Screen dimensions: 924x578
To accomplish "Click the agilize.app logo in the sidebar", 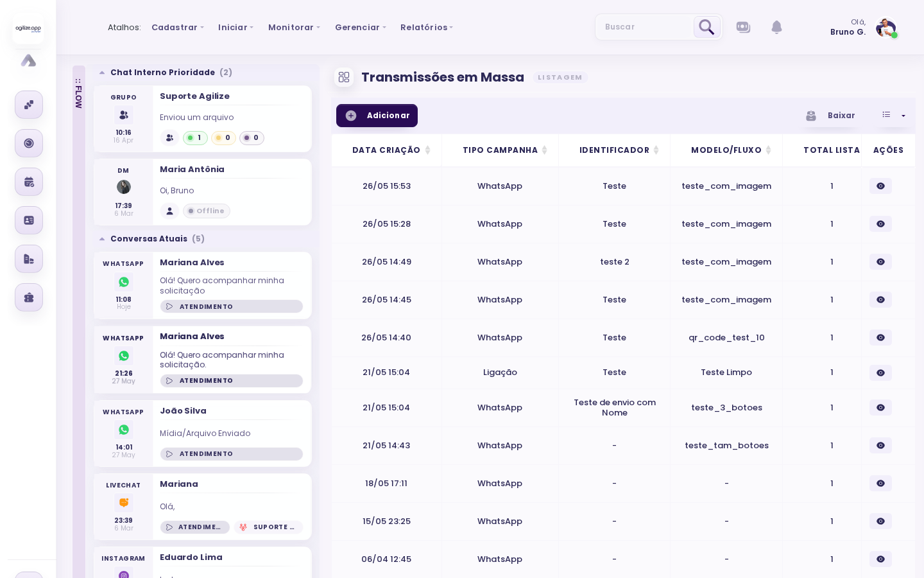I will tap(28, 29).
